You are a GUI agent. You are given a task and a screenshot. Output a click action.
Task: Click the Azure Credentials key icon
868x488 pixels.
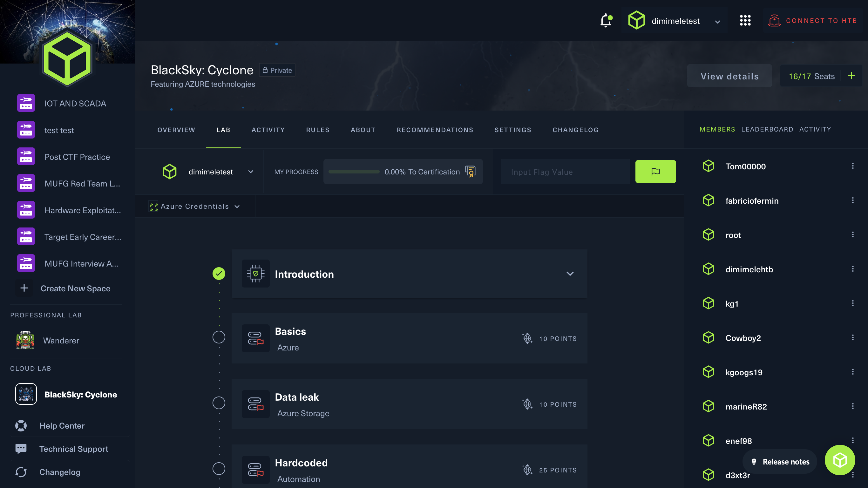[x=154, y=206]
